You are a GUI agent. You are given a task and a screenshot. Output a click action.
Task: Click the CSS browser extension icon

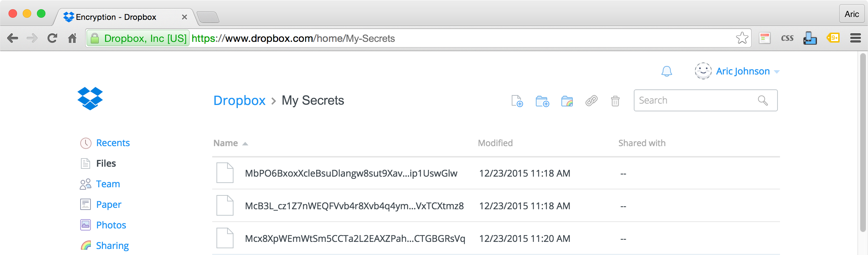pyautogui.click(x=787, y=38)
